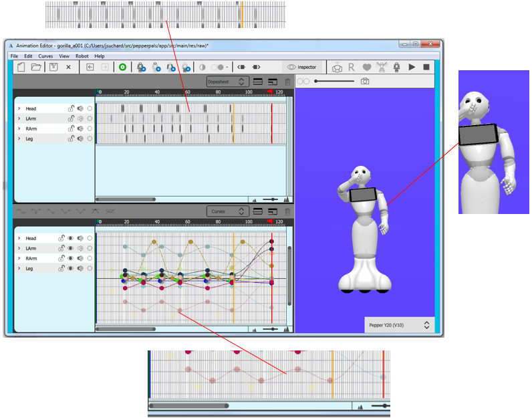Click the Curves panel horizontal scrollbar

click(x=126, y=329)
